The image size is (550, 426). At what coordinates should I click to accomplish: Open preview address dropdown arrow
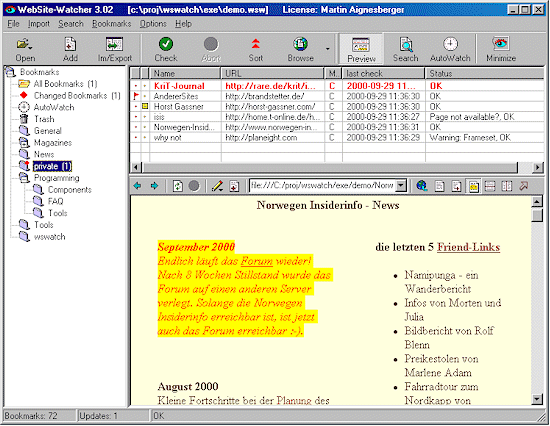tap(401, 186)
